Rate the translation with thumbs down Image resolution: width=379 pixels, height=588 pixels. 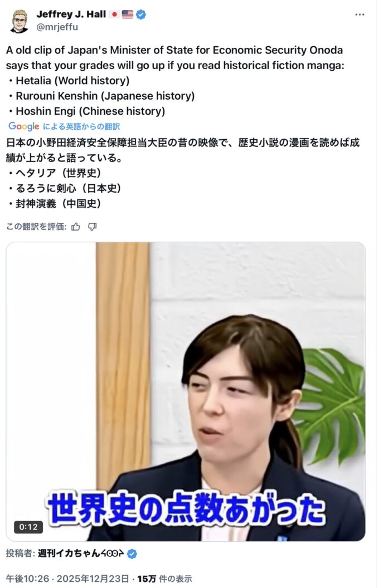pos(93,227)
